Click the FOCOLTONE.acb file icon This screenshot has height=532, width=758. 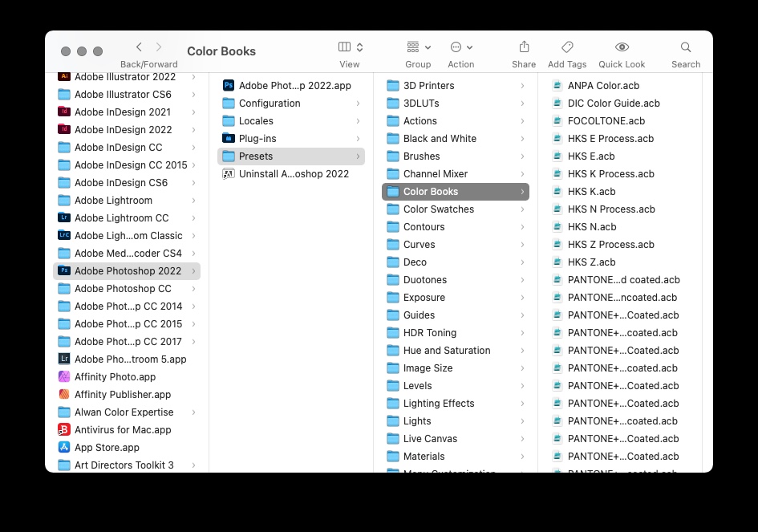point(557,121)
